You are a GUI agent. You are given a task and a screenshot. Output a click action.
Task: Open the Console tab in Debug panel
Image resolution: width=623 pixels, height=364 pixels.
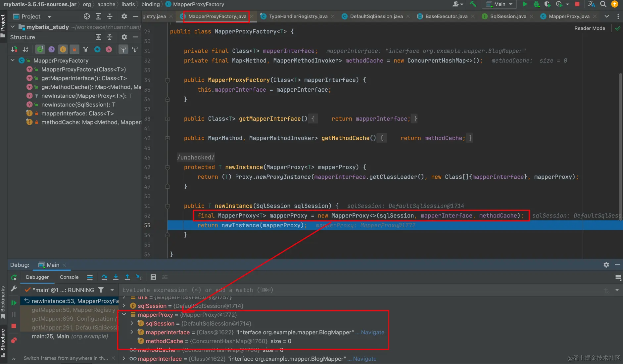69,277
